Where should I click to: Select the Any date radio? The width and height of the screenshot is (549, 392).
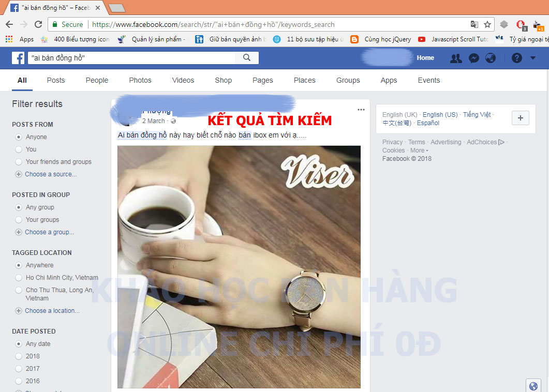click(x=19, y=344)
